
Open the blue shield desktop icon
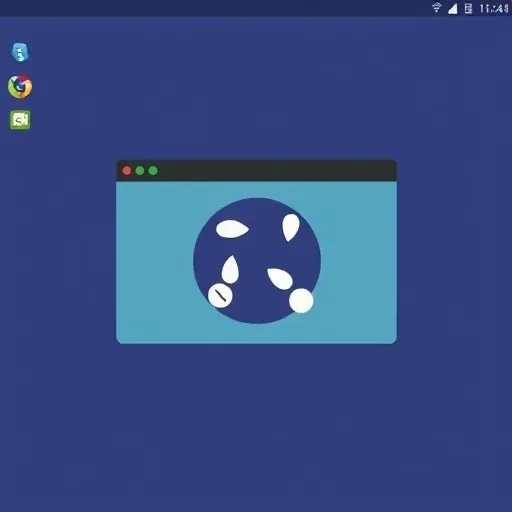[20, 52]
